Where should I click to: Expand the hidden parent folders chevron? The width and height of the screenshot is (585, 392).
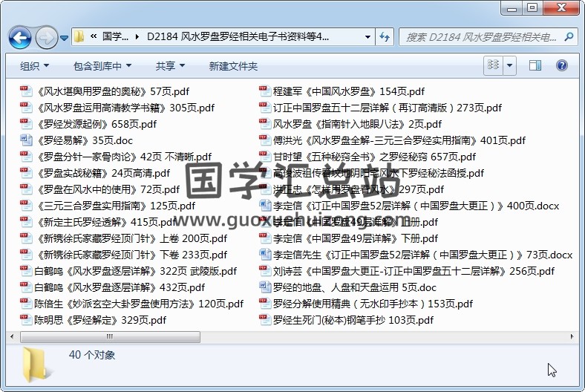[x=94, y=36]
